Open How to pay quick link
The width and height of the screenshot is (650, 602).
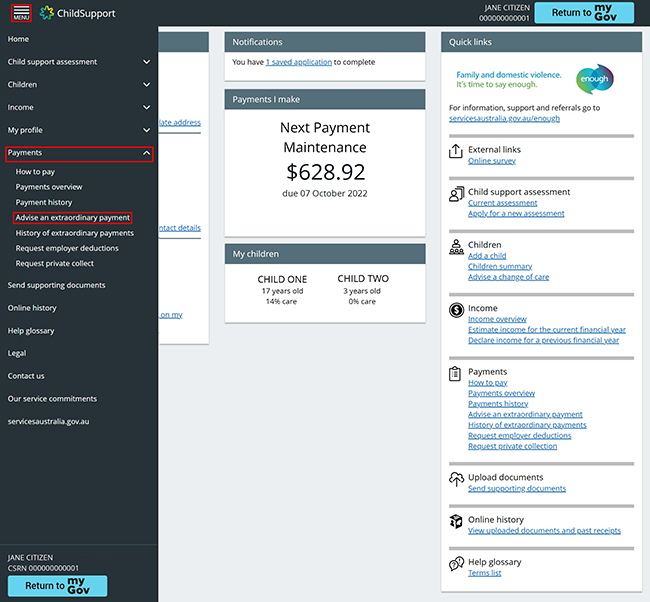pyautogui.click(x=488, y=383)
